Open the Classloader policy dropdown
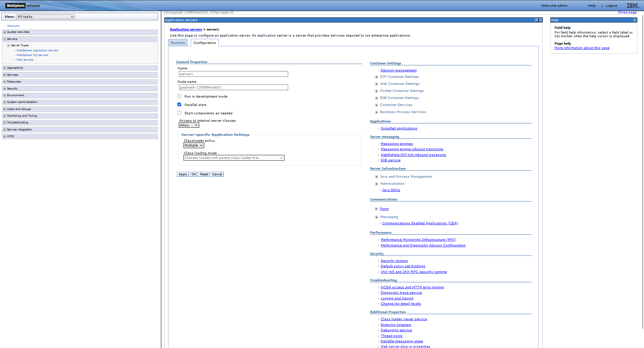Screen dimensions: 644x348 [x=194, y=146]
